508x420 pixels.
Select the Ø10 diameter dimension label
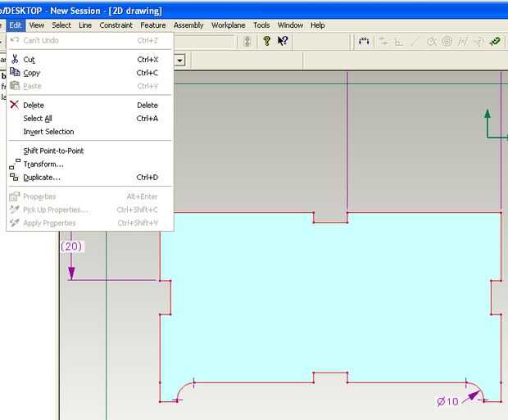pyautogui.click(x=447, y=402)
